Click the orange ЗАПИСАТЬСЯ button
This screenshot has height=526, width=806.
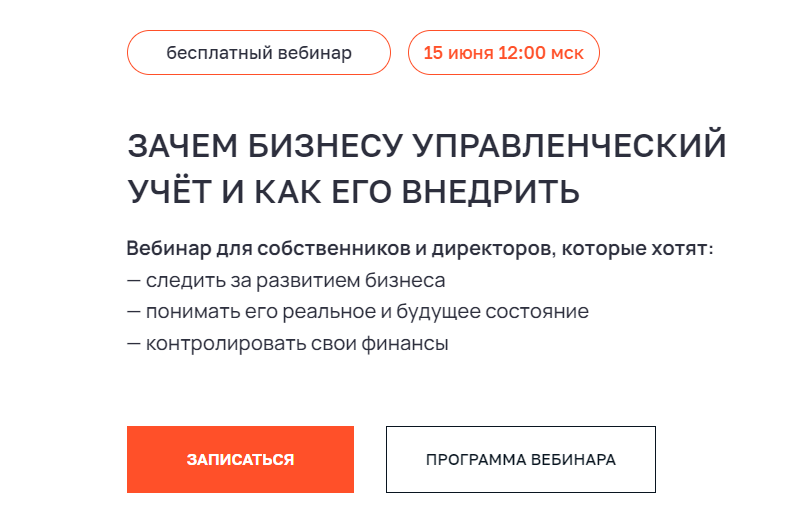point(240,460)
